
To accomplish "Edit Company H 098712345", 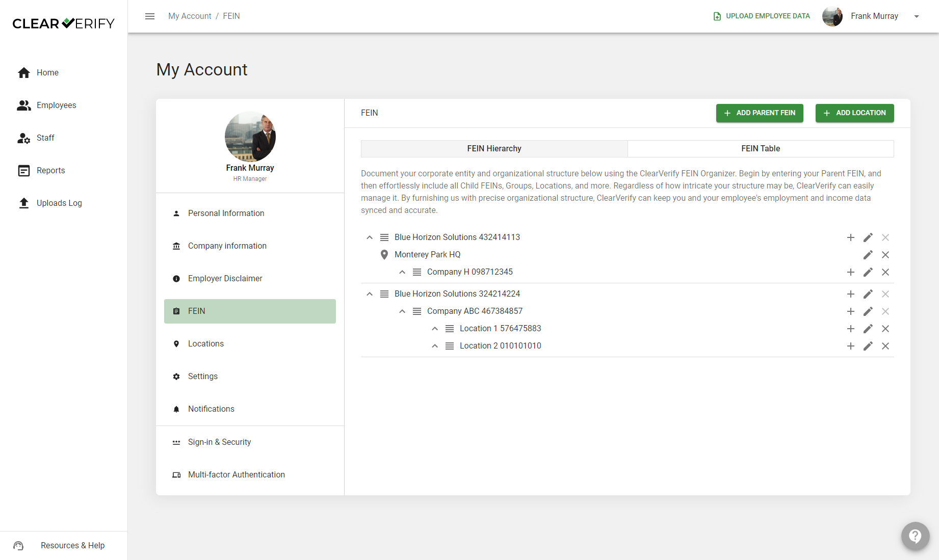I will (868, 272).
